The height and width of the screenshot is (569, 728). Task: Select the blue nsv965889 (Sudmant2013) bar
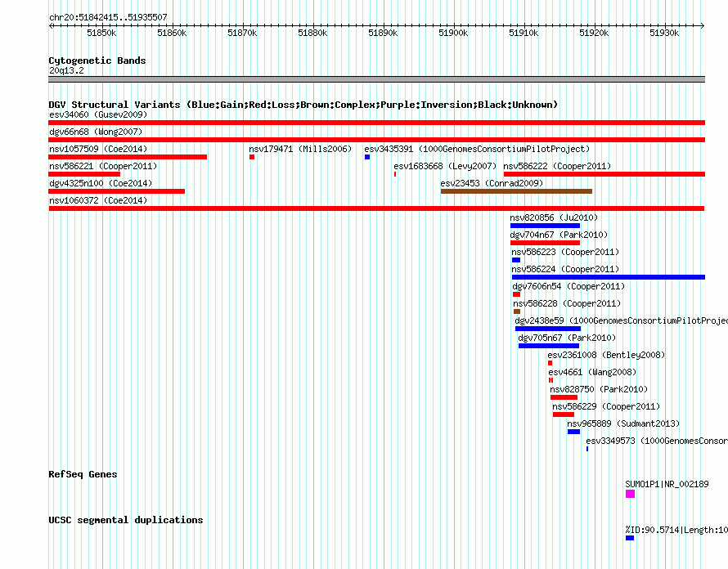[574, 432]
